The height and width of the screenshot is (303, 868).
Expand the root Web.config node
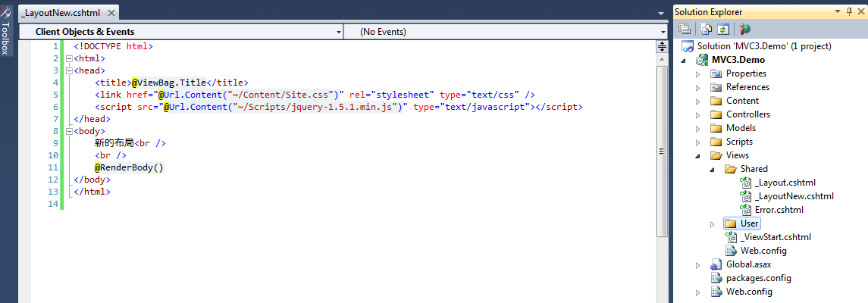coord(698,292)
